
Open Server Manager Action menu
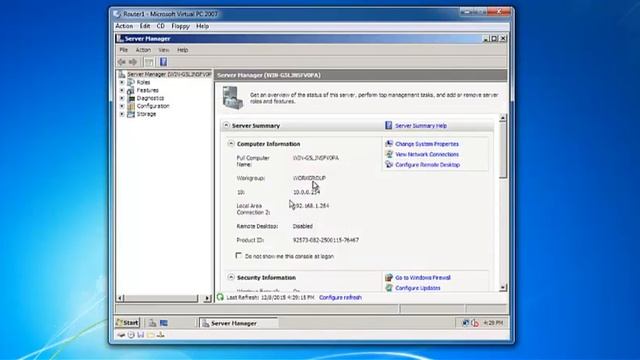[x=143, y=50]
